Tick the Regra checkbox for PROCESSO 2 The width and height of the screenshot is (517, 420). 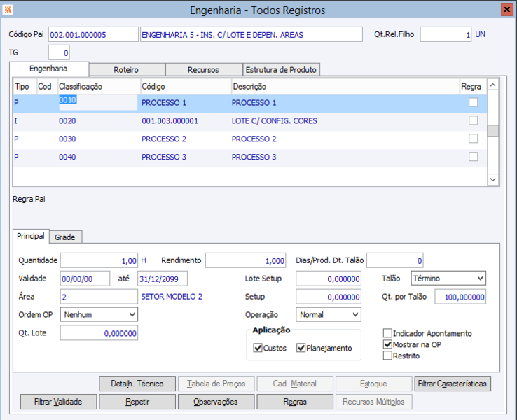[474, 139]
